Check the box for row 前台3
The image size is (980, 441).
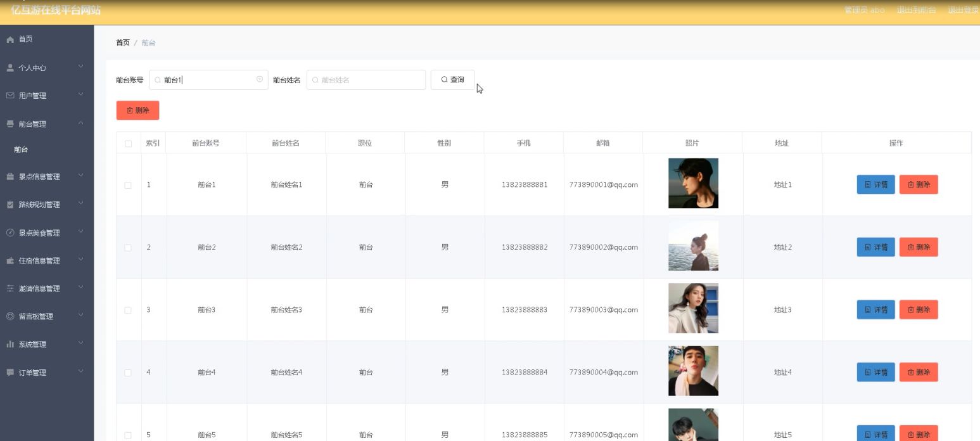click(128, 310)
